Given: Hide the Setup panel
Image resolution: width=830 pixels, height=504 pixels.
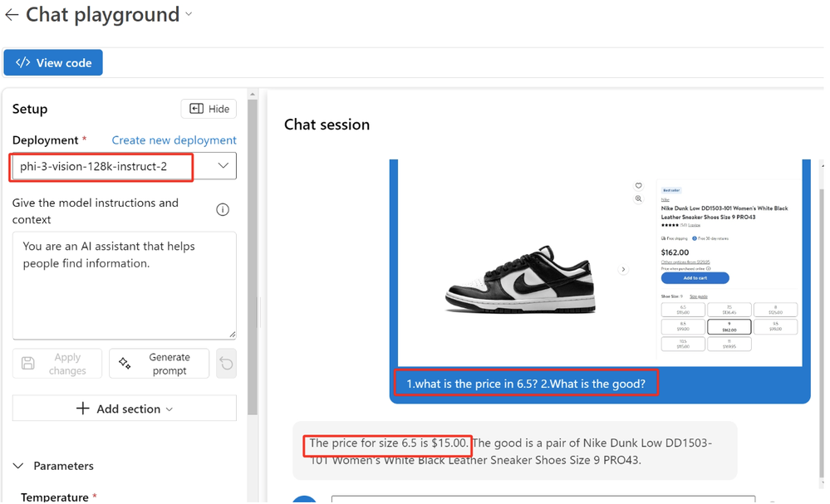Looking at the screenshot, I should [209, 109].
